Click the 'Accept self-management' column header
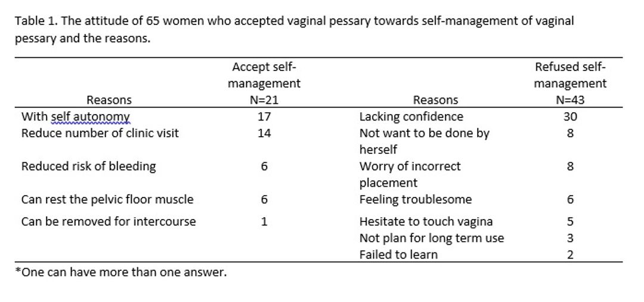 [x=264, y=84]
